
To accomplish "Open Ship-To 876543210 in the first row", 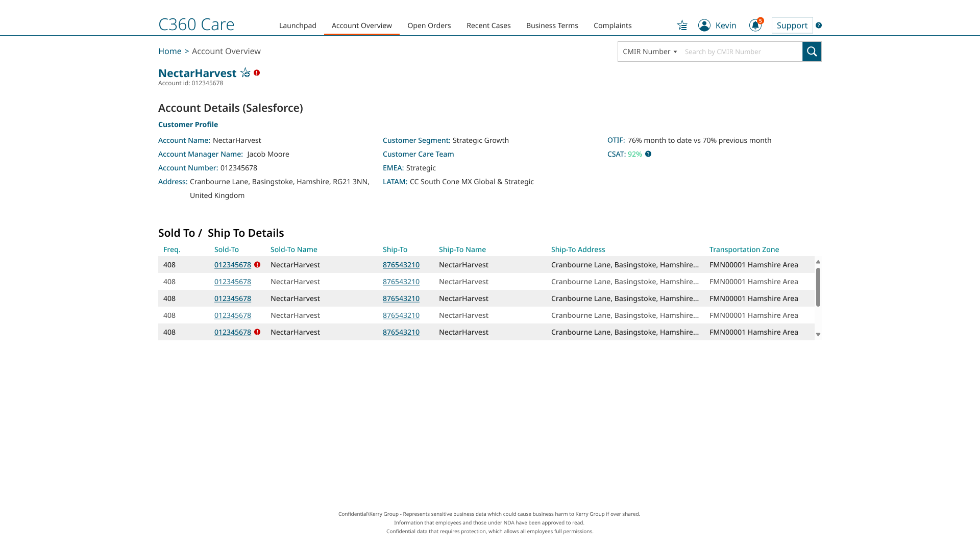I will pos(401,265).
